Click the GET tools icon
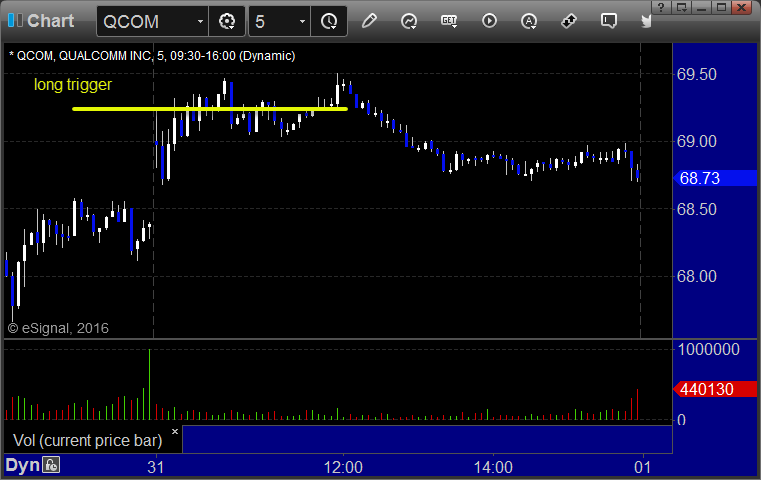761x480 pixels. [x=449, y=21]
